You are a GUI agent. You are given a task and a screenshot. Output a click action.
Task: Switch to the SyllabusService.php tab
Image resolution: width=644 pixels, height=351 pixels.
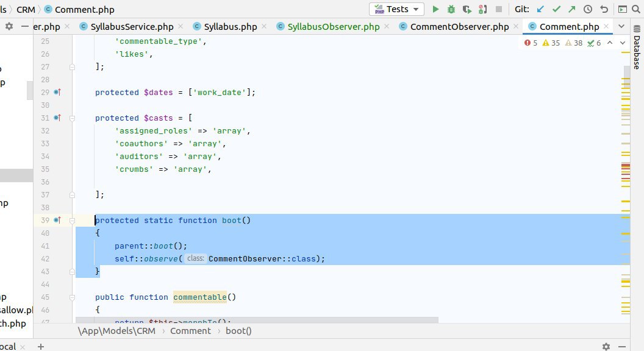(132, 27)
